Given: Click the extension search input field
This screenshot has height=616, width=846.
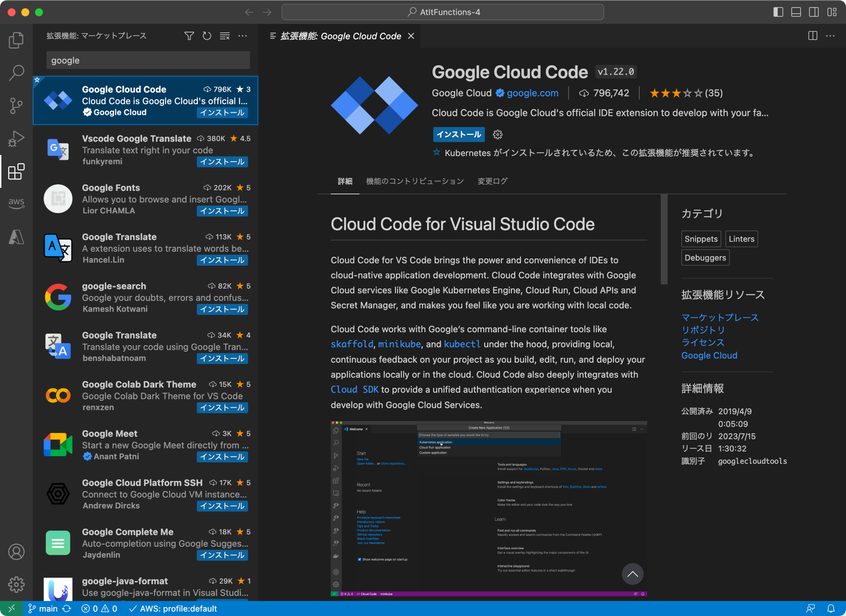Looking at the screenshot, I should pos(148,60).
